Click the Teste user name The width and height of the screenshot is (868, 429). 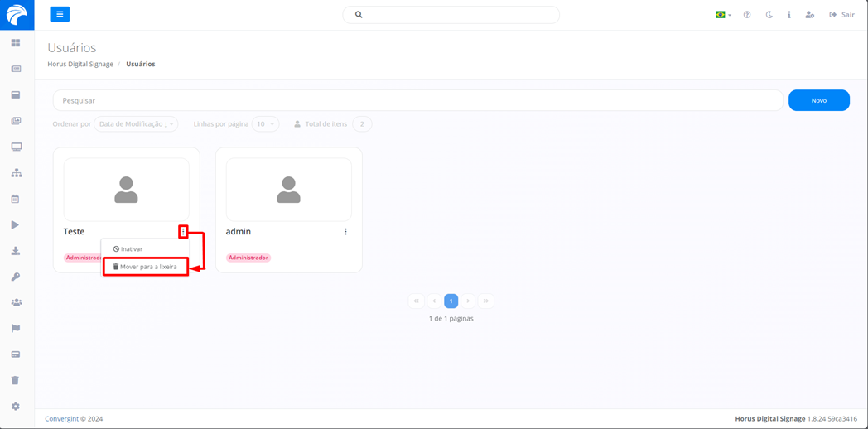point(75,231)
